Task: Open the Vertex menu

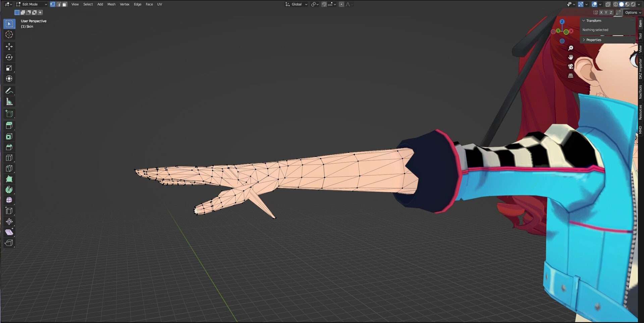Action: pos(124,4)
